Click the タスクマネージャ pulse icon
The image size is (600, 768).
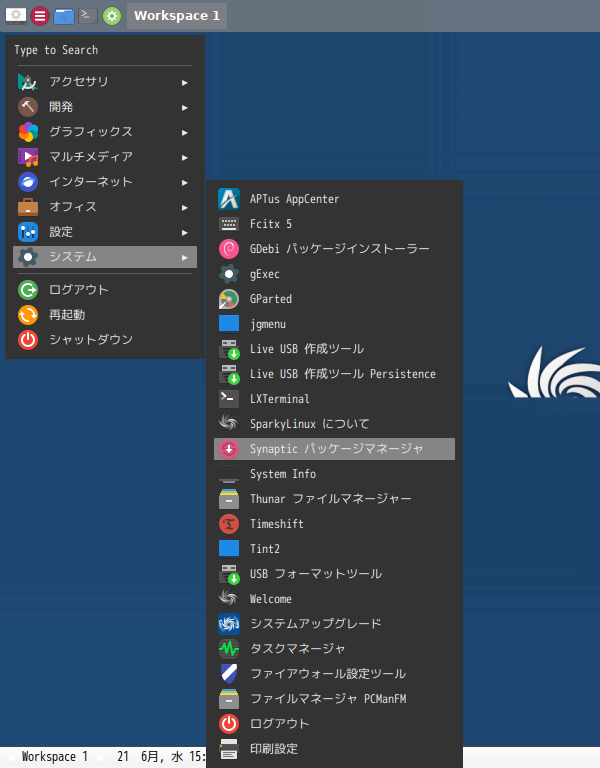point(229,648)
